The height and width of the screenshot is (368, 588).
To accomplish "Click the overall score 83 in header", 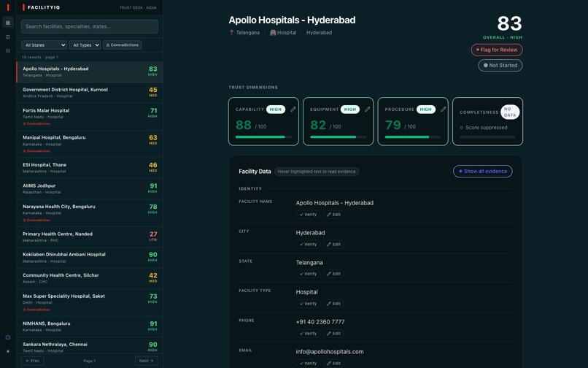I will (x=509, y=23).
